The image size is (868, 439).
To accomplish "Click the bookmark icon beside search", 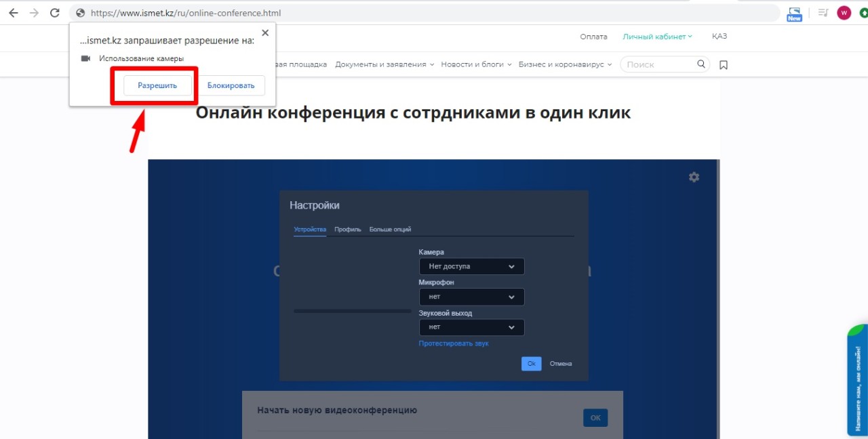I will 724,65.
